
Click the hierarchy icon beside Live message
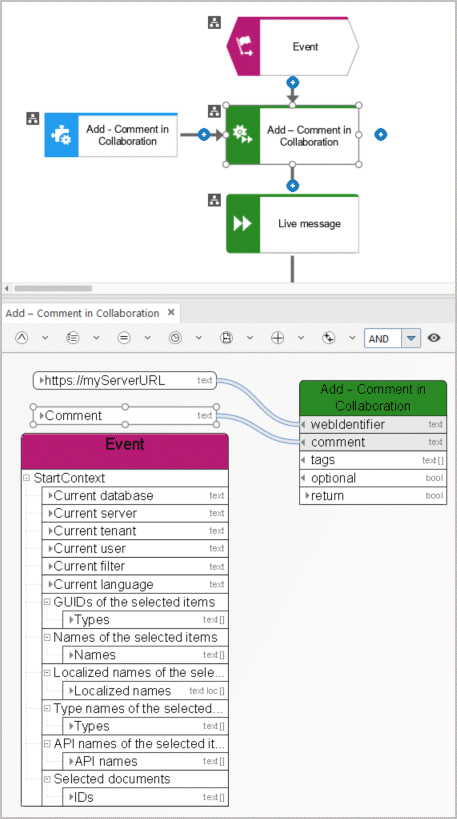[214, 200]
